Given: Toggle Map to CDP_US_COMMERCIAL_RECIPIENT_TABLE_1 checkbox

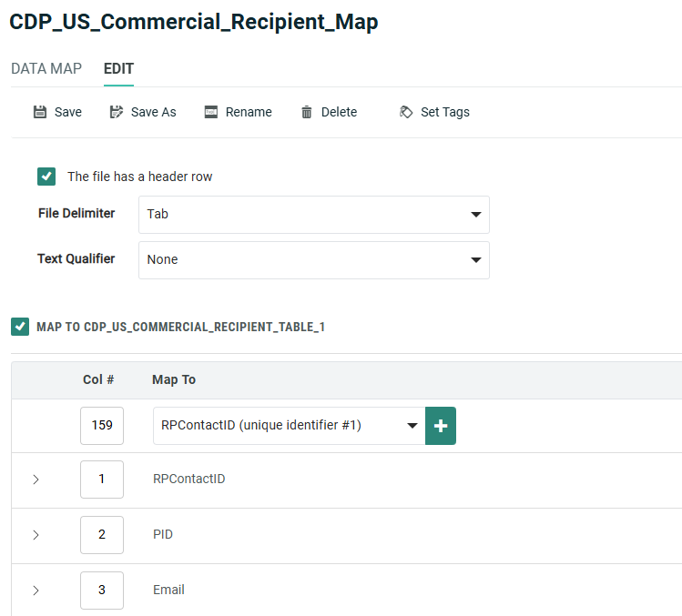Looking at the screenshot, I should pyautogui.click(x=19, y=326).
